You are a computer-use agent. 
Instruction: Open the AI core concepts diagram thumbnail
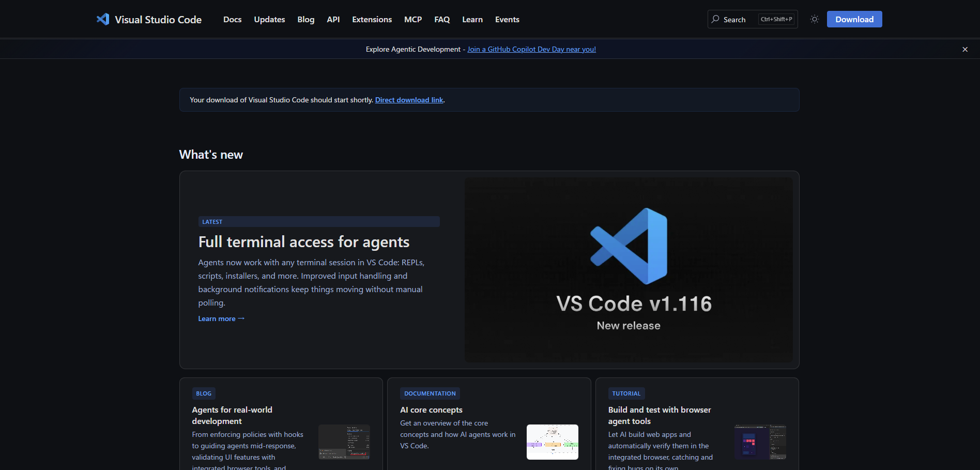pyautogui.click(x=552, y=442)
